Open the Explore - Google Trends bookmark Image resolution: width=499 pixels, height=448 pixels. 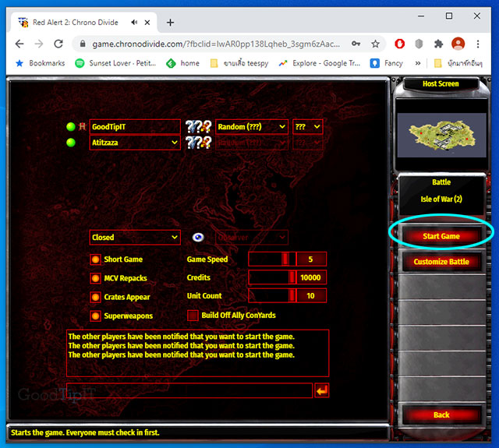click(x=320, y=63)
